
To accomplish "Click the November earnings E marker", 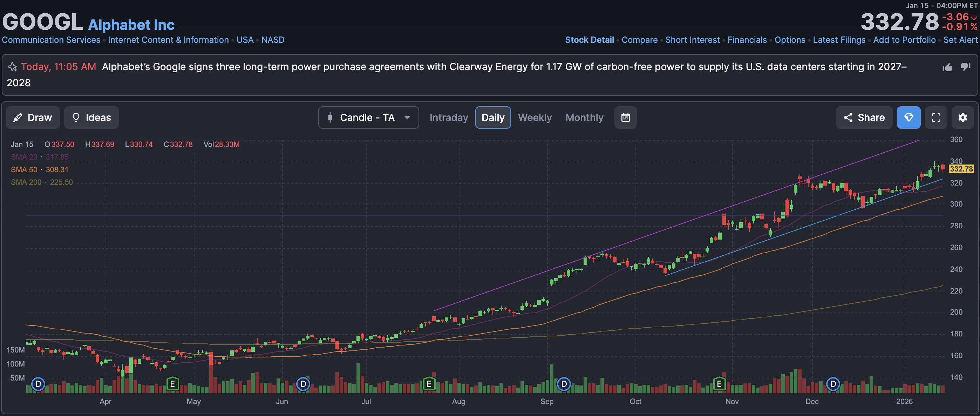I will [719, 384].
